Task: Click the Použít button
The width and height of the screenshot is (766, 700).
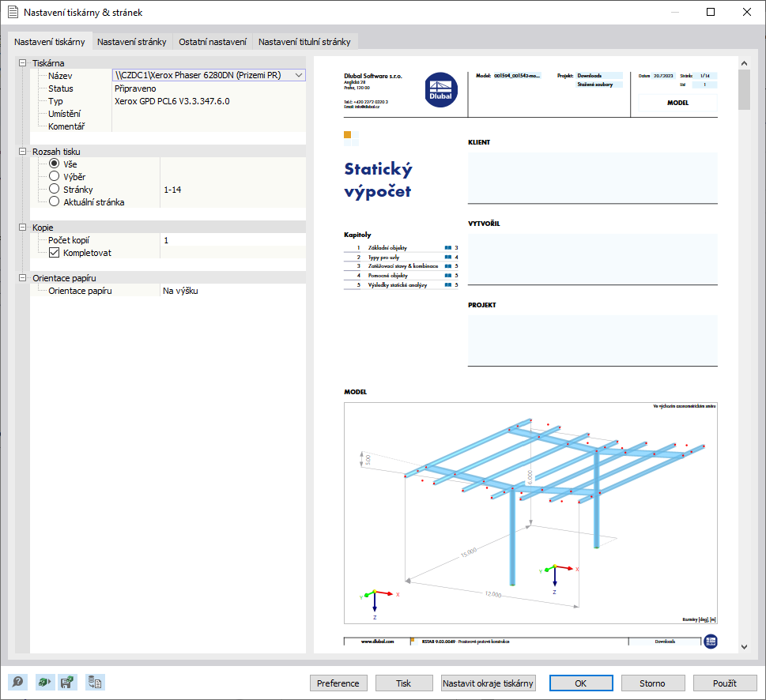Action: pyautogui.click(x=724, y=683)
